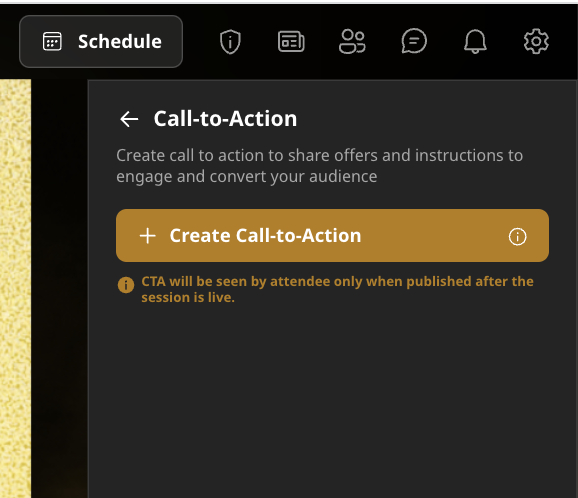Show the attendees people icon
Image resolution: width=578 pixels, height=498 pixels.
[352, 42]
